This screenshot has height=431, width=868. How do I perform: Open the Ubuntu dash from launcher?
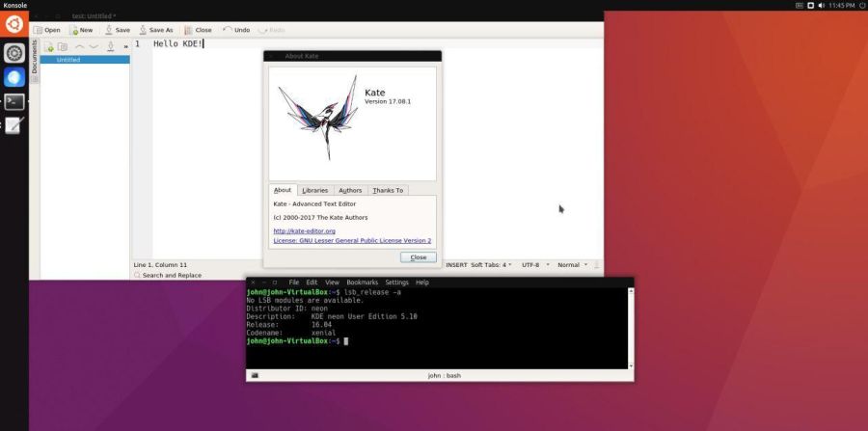click(x=14, y=24)
